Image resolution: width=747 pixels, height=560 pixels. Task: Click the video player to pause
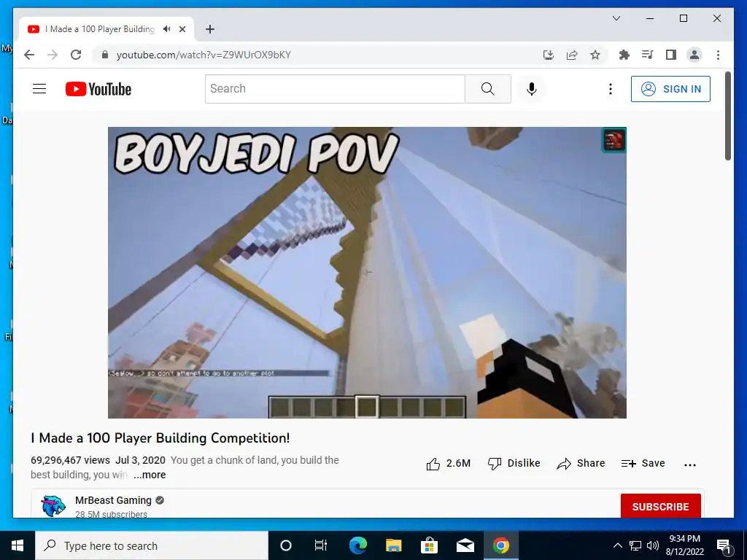coord(367,273)
